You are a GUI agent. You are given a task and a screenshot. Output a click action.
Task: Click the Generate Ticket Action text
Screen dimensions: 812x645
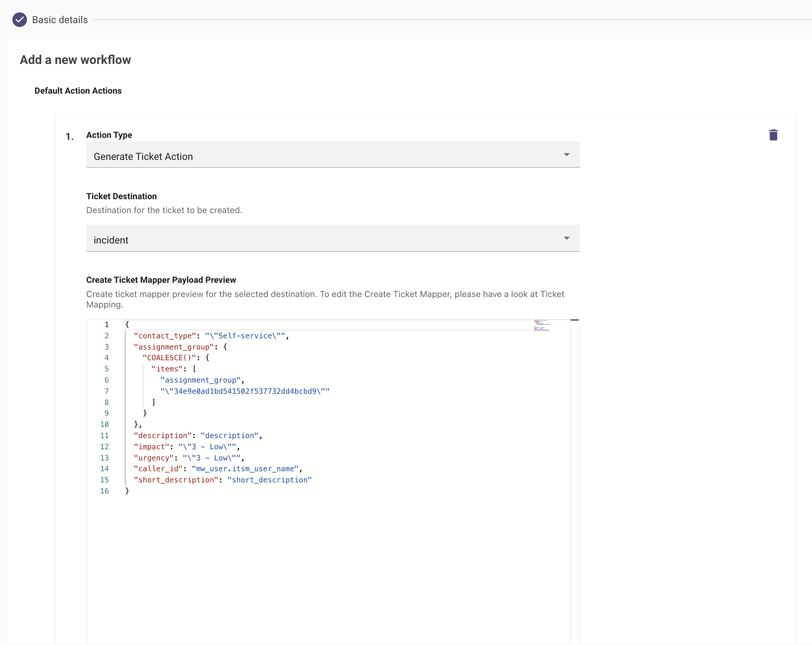[143, 156]
